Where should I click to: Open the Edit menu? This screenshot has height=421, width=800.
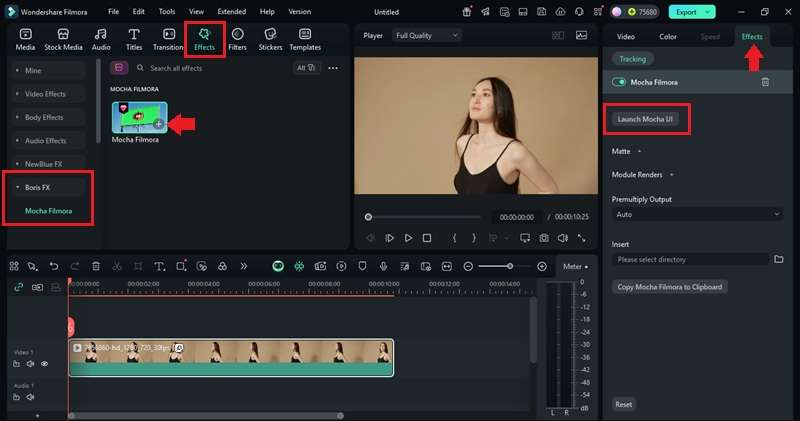(138, 11)
